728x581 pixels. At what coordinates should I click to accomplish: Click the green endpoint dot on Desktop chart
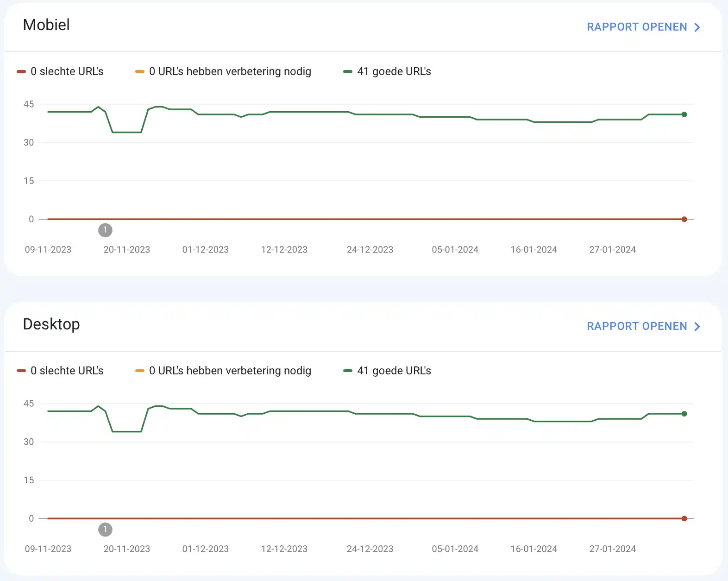pos(684,414)
